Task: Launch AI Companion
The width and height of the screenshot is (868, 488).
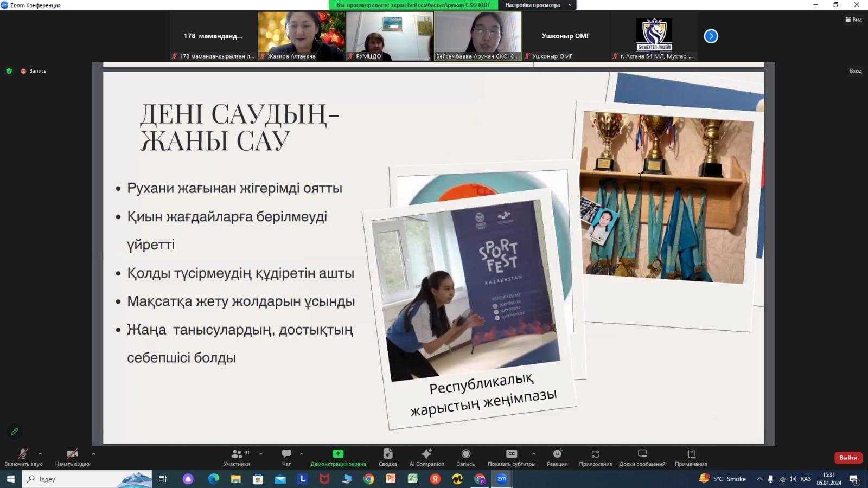Action: 426,457
